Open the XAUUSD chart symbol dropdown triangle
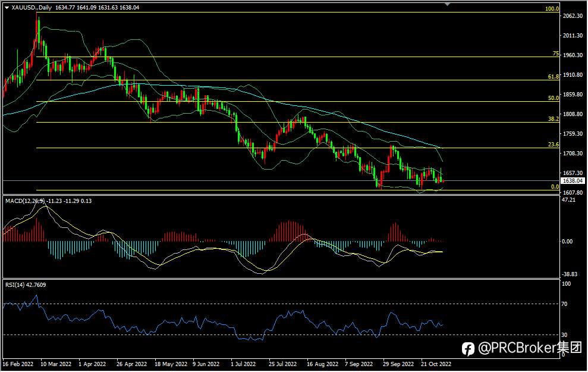 (7, 8)
